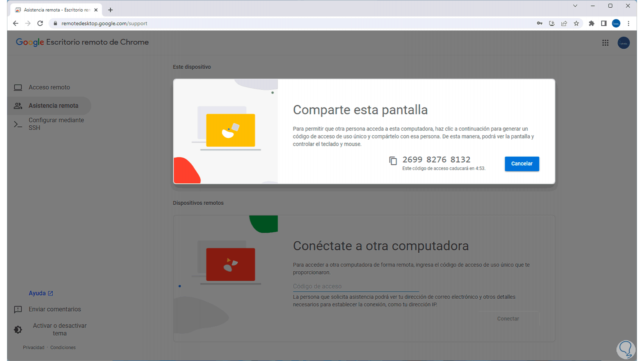
Task: Focus the Código de acceso field
Action: click(356, 286)
